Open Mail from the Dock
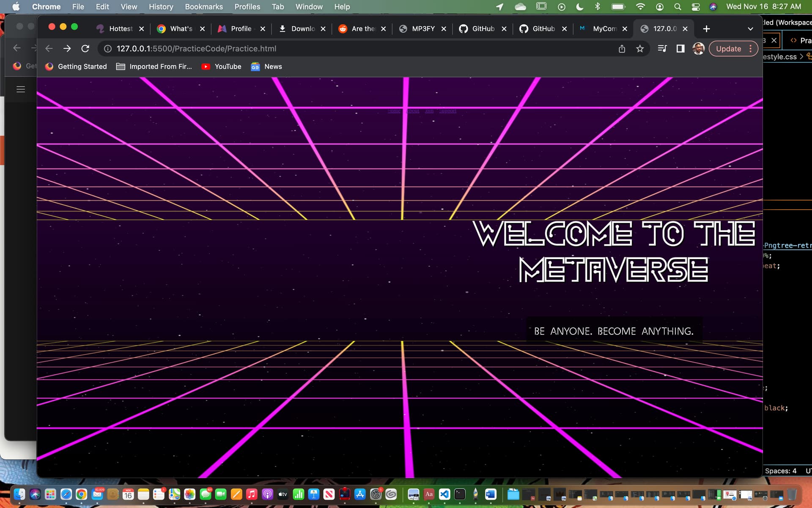Viewport: 812px width, 508px height. click(97, 494)
